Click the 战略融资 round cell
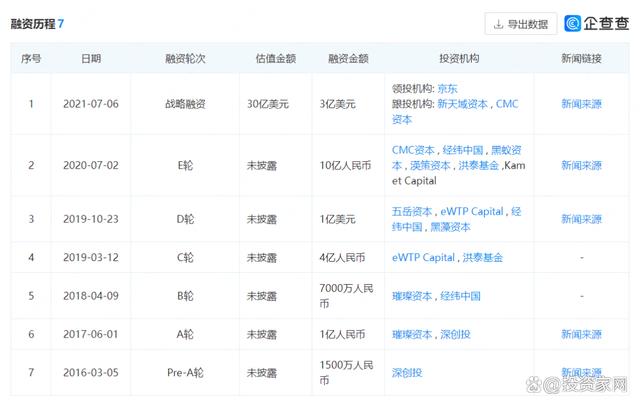 (185, 104)
